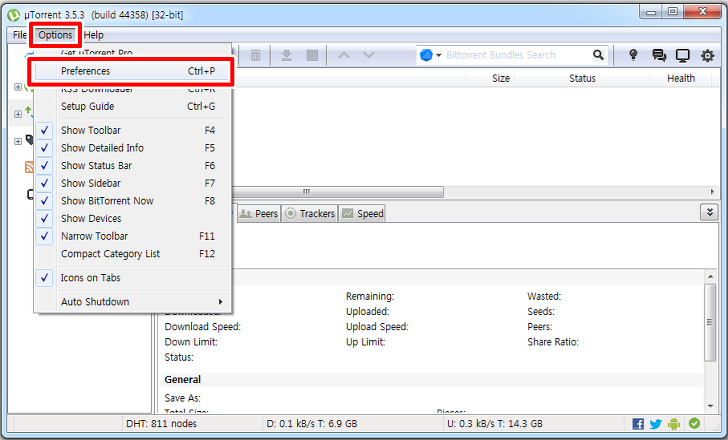
Task: Click detail pane scroll up arrow
Action: [710, 277]
